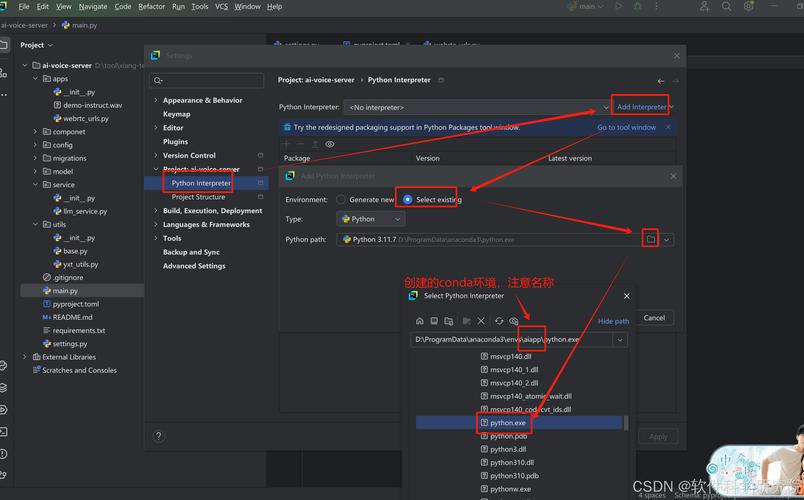This screenshot has height=500, width=804.
Task: Click the python.exe file icon in file list
Action: [x=484, y=423]
